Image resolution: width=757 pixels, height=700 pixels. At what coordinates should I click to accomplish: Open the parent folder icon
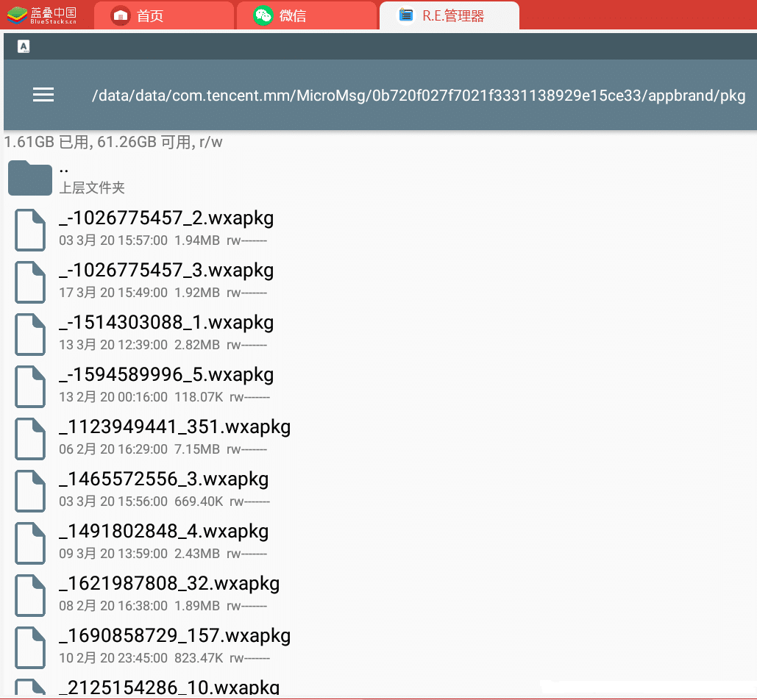point(30,177)
